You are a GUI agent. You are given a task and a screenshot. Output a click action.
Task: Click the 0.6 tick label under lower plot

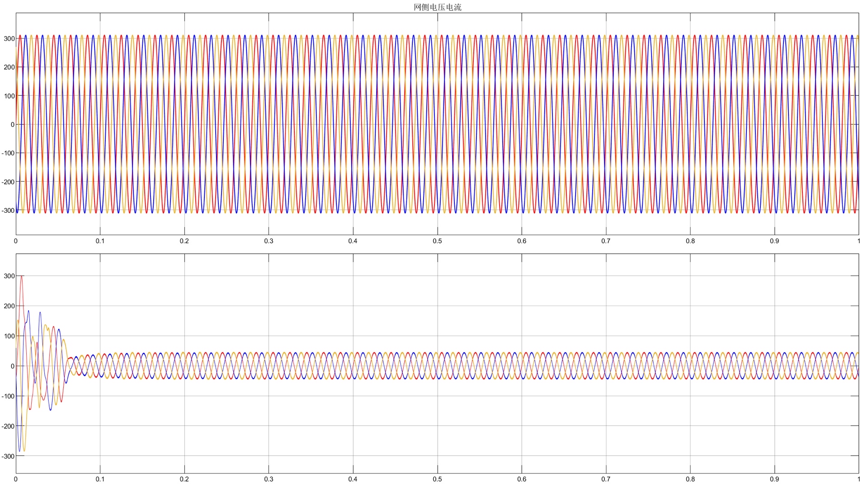(522, 479)
